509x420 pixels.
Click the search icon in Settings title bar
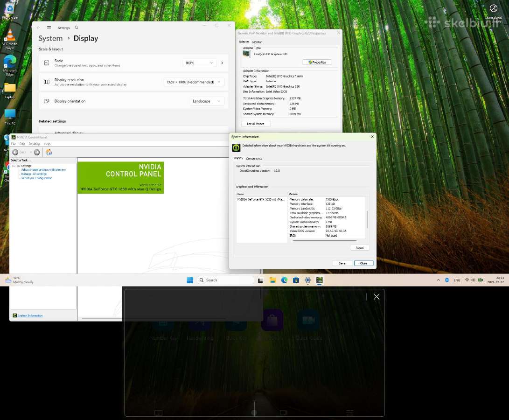point(77,28)
